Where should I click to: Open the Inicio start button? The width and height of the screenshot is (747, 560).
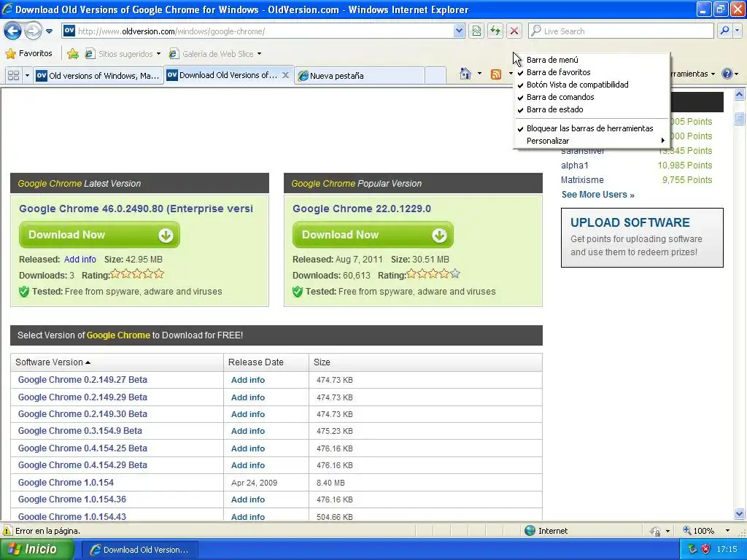(x=37, y=550)
